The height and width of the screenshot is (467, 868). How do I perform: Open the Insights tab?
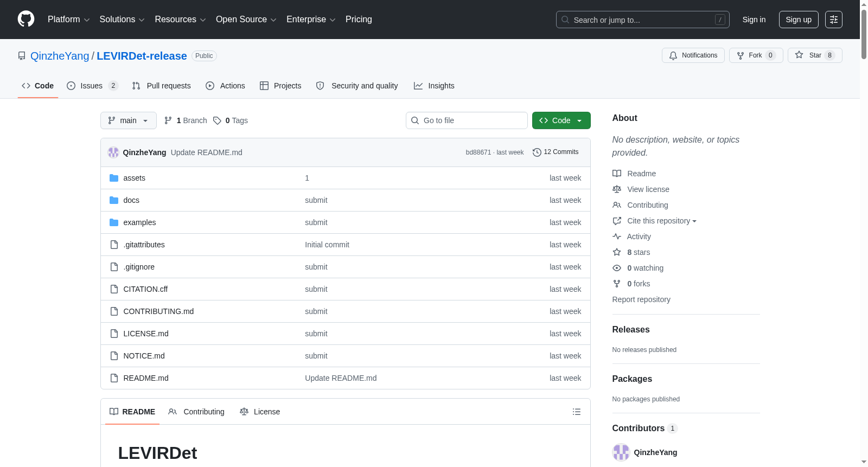point(434,86)
